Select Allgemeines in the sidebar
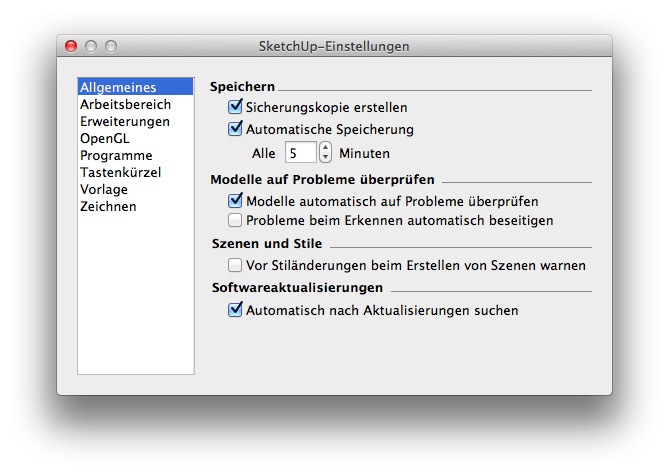Screen dimensions: 669x474 pyautogui.click(x=118, y=88)
